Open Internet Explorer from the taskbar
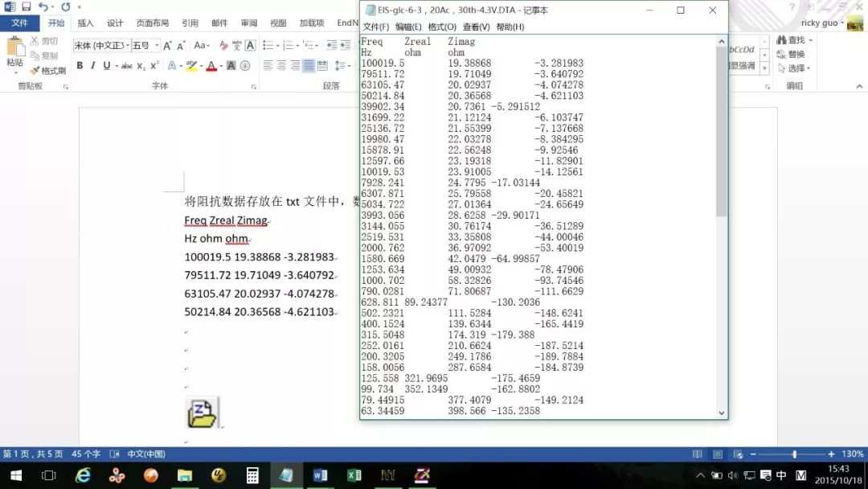868x489 pixels. coord(83,475)
